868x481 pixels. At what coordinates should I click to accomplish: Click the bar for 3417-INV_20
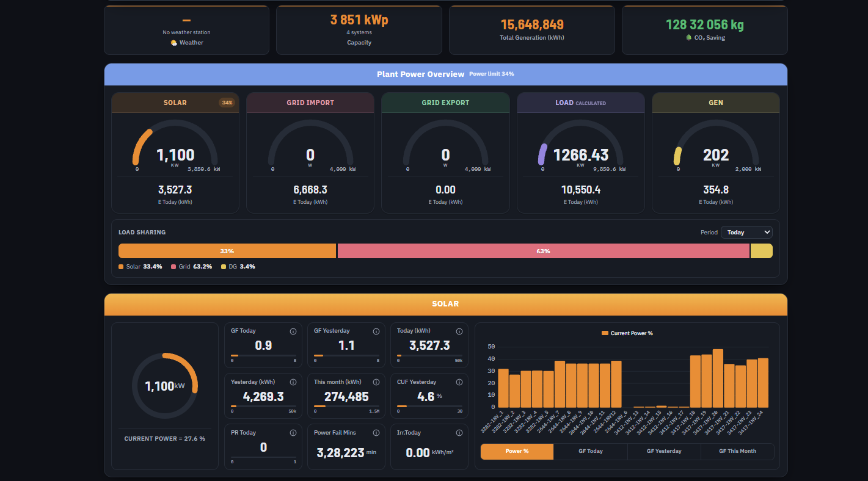718,378
